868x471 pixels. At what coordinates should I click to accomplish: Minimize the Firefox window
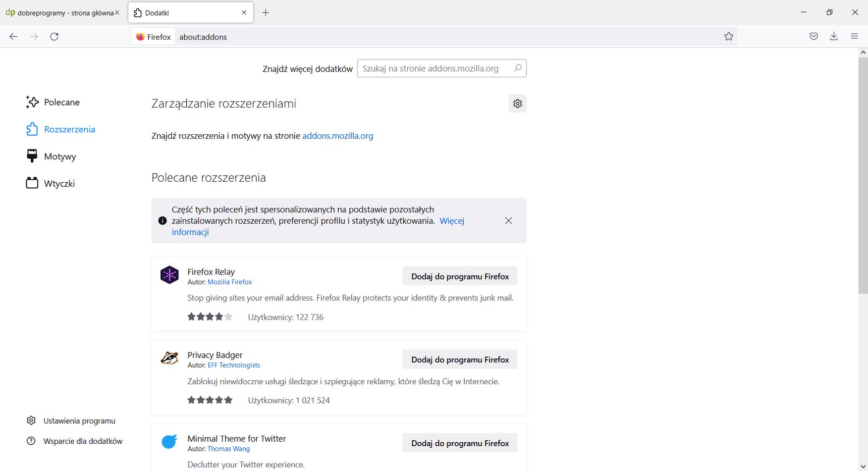804,12
